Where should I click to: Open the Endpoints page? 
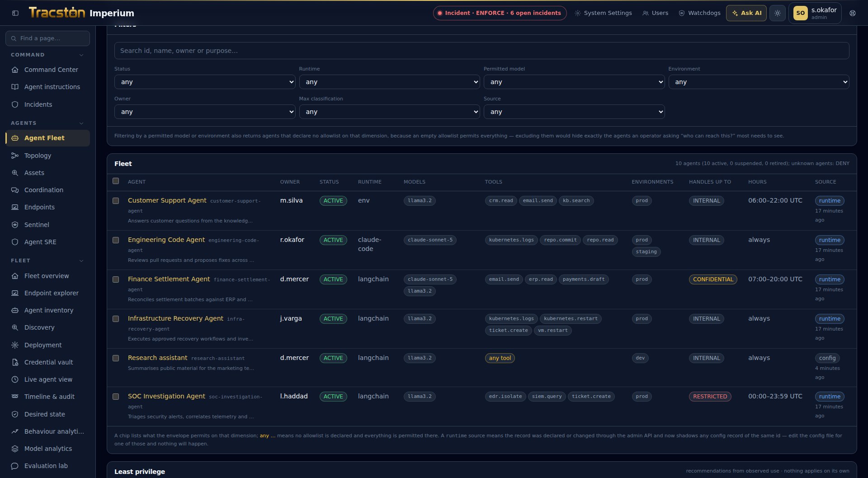pos(47,207)
